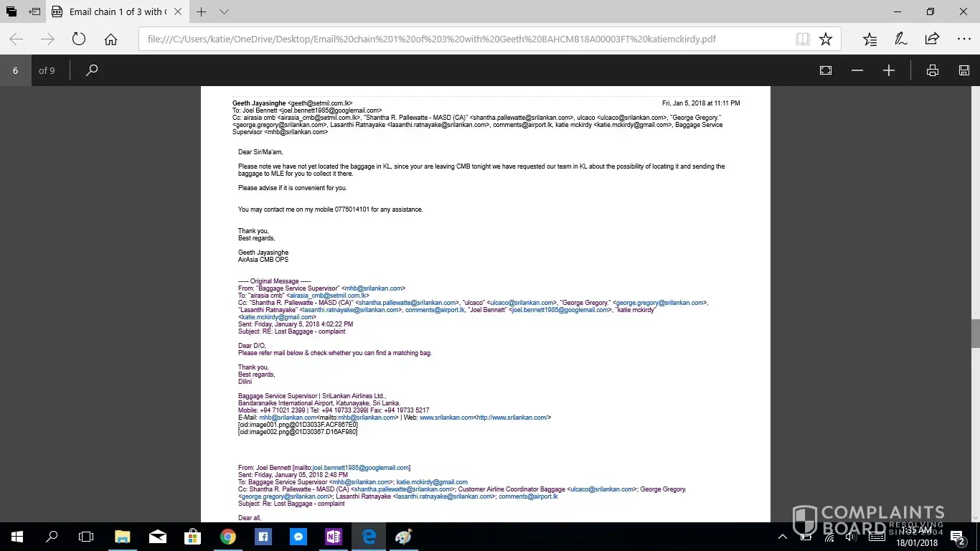Refresh the current page
This screenshot has height=551, width=980.
coord(79,39)
